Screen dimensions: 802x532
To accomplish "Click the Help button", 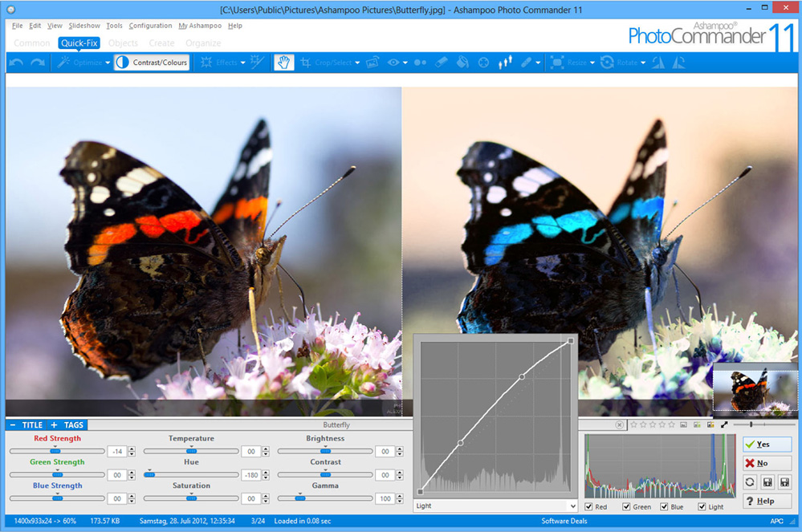I will pos(767,501).
